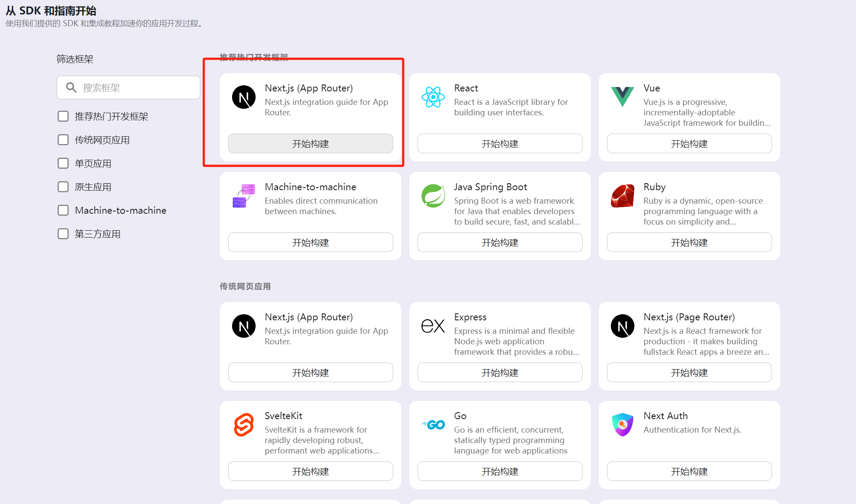Start building with the top Next.js (App Router) card
The width and height of the screenshot is (856, 504).
[x=310, y=144]
